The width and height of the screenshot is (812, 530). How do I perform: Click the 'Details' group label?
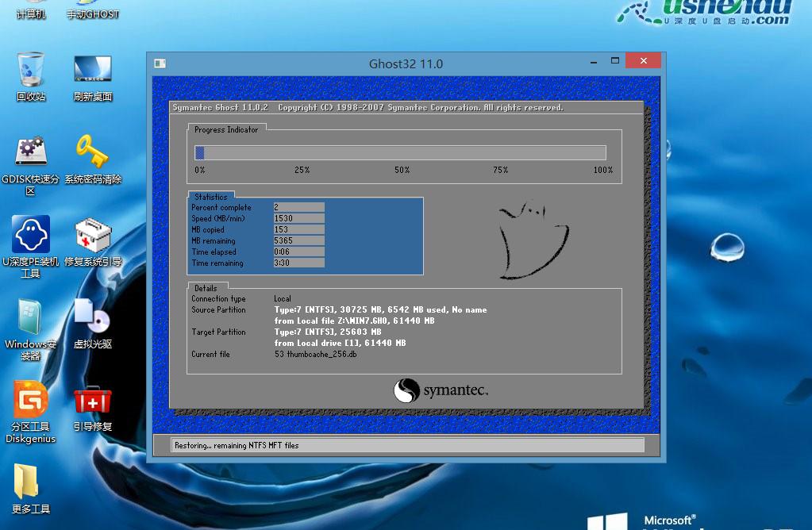point(206,288)
